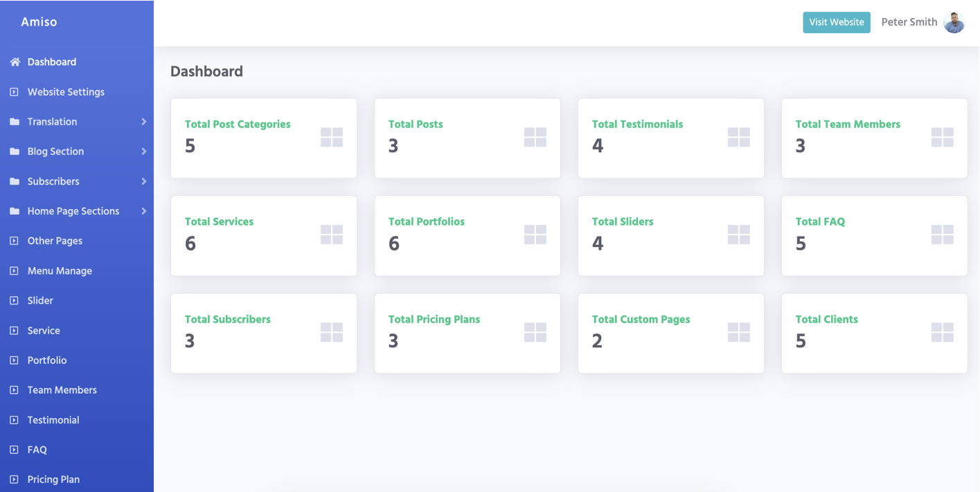Click the grid icon on Total Services card
The image size is (980, 492).
[331, 235]
